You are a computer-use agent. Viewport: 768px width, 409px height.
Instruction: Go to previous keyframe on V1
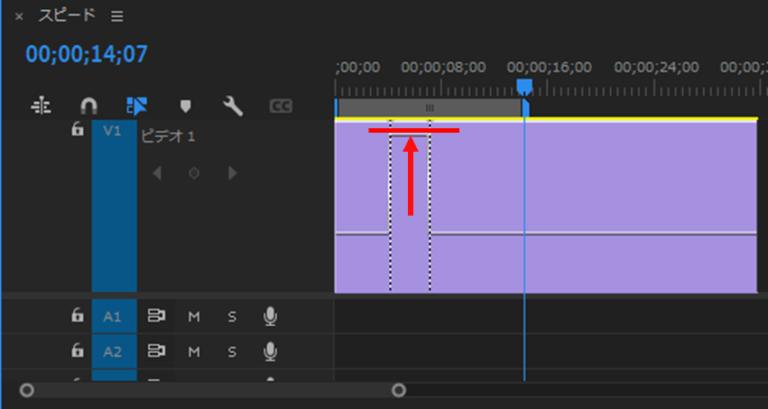click(156, 173)
